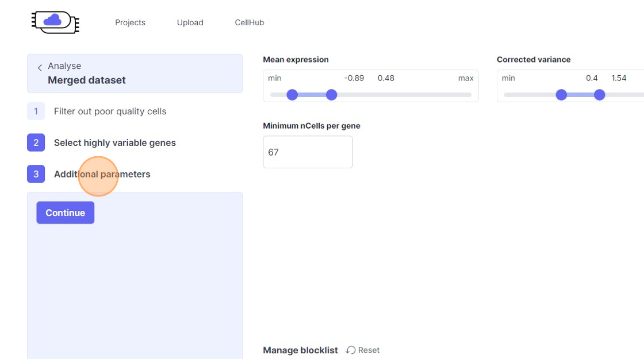This screenshot has width=644, height=359.
Task: Click the step 1 number badge
Action: (36, 111)
